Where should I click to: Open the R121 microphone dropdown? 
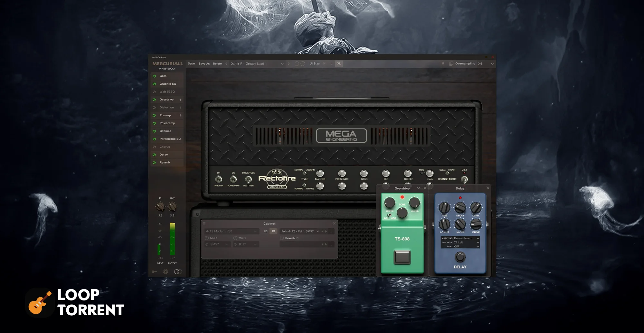pos(246,244)
